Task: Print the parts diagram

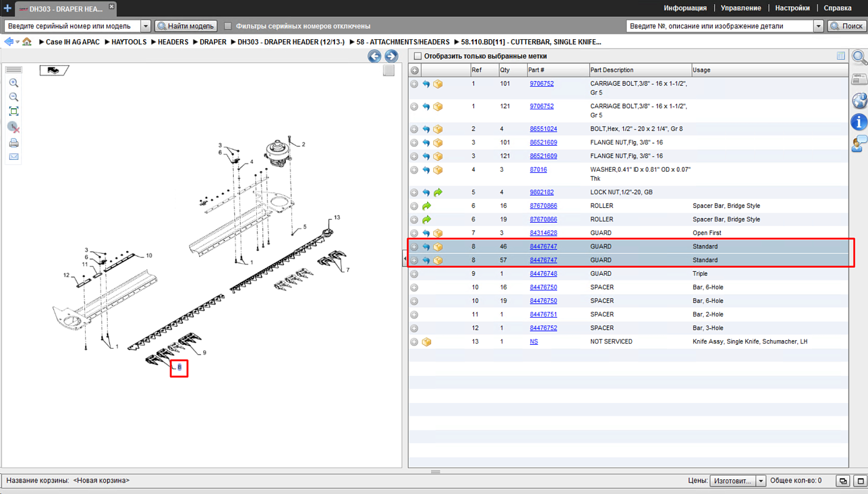Action: pyautogui.click(x=14, y=143)
